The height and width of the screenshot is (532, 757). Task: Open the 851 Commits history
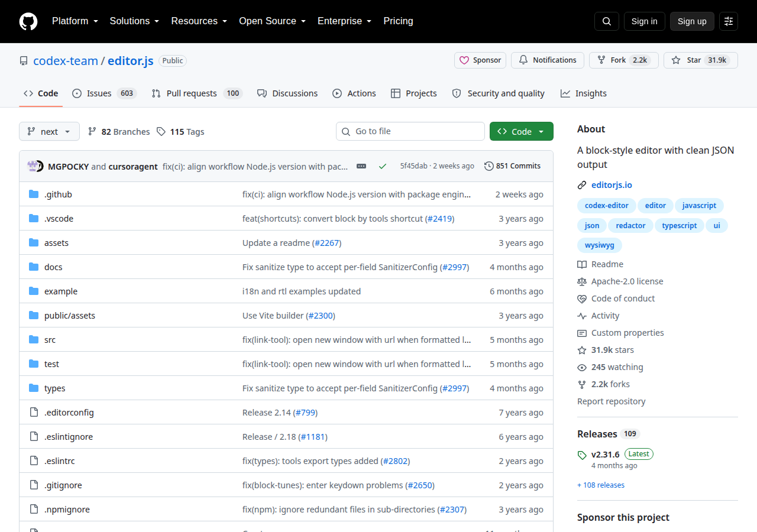click(512, 166)
